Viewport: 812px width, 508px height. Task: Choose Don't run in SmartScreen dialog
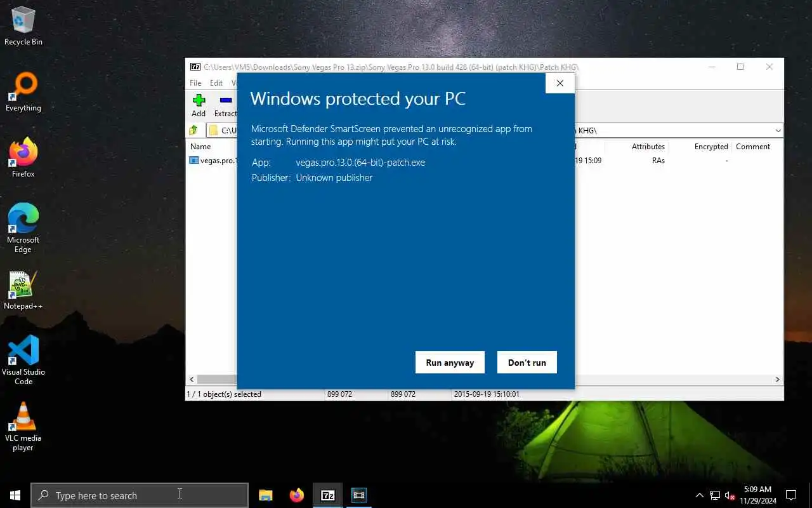[x=527, y=363]
